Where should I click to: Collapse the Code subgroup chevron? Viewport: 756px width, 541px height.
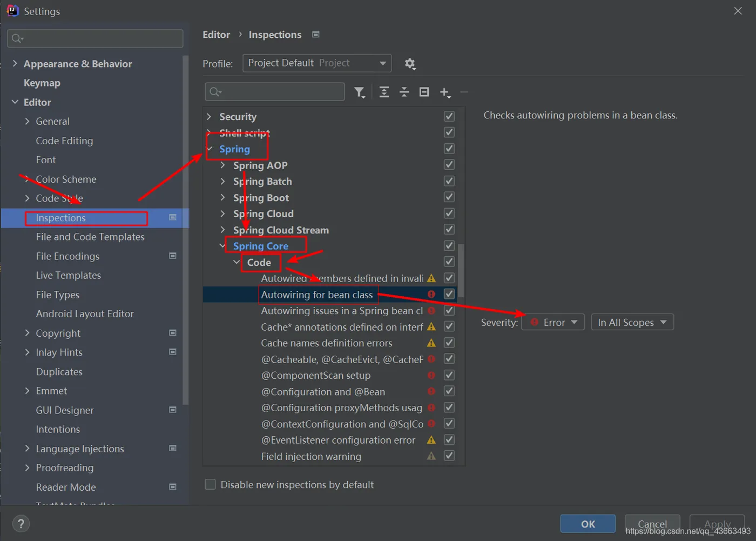pos(237,262)
